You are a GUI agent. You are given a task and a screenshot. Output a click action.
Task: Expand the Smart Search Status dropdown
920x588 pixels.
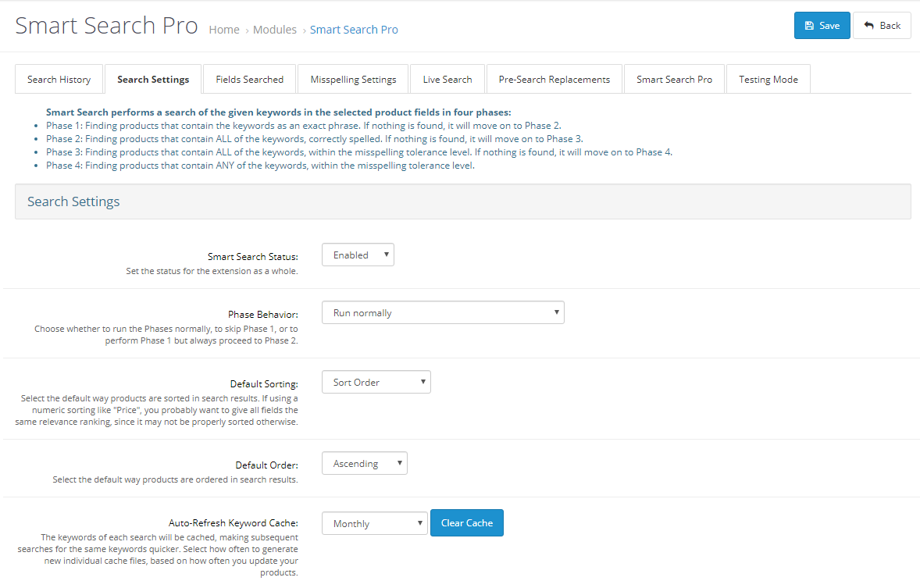358,255
